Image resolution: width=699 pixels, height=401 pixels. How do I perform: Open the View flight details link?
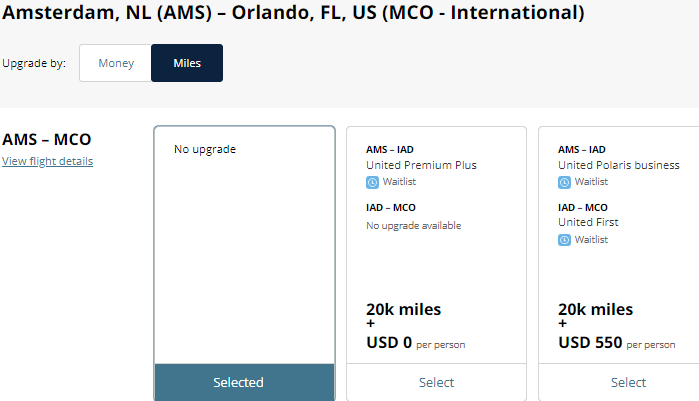point(47,161)
